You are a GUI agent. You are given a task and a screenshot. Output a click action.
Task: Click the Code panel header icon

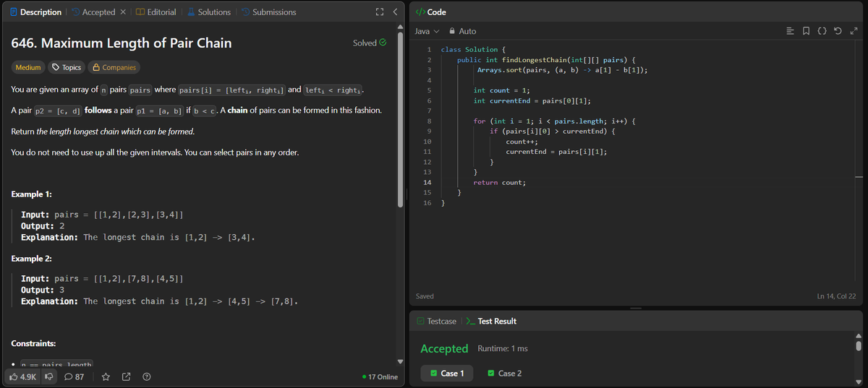[x=420, y=12]
